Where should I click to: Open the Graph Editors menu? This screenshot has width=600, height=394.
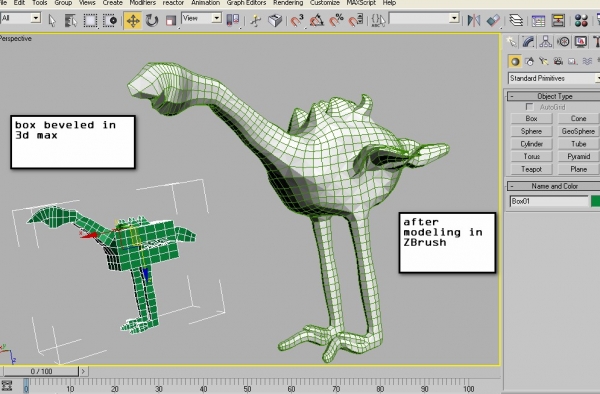point(246,3)
